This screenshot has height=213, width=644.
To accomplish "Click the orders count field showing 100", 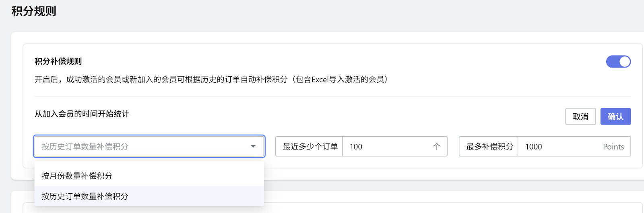I will [386, 147].
